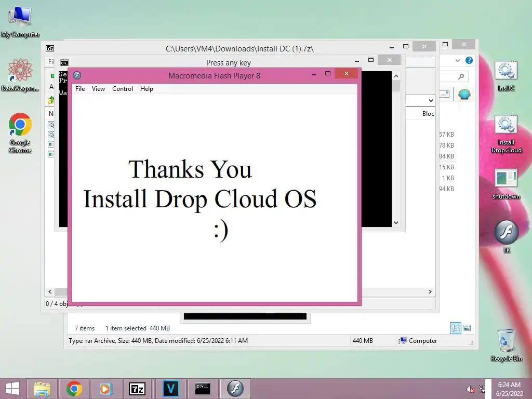The image size is (532, 399).
Task: Close the Macromedia Flash Player window
Action: point(347,74)
